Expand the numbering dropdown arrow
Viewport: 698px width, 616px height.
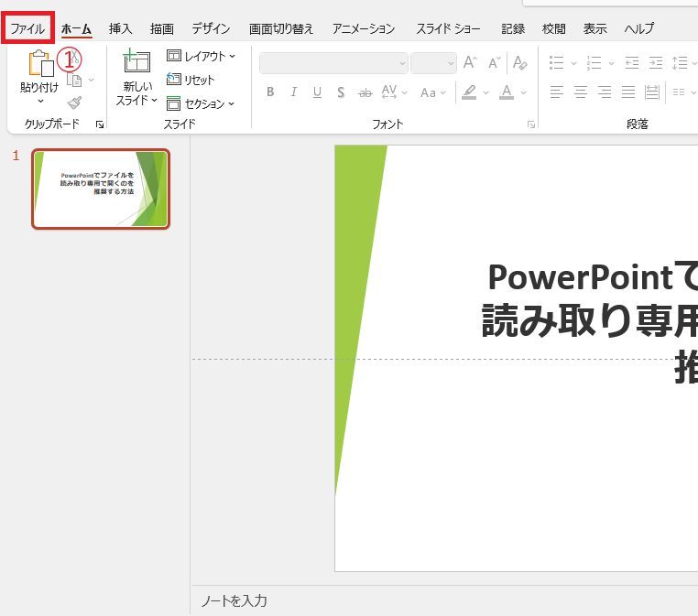(611, 63)
